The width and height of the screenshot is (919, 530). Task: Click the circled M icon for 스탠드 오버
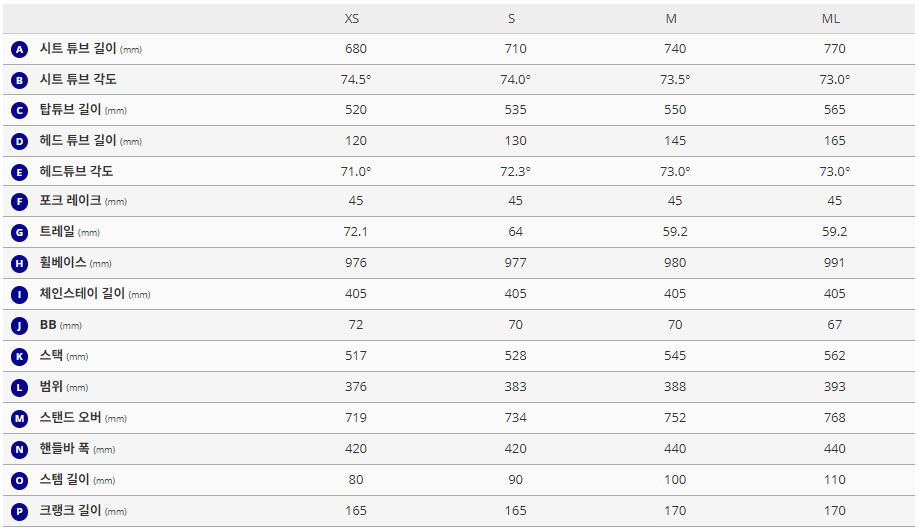20,418
